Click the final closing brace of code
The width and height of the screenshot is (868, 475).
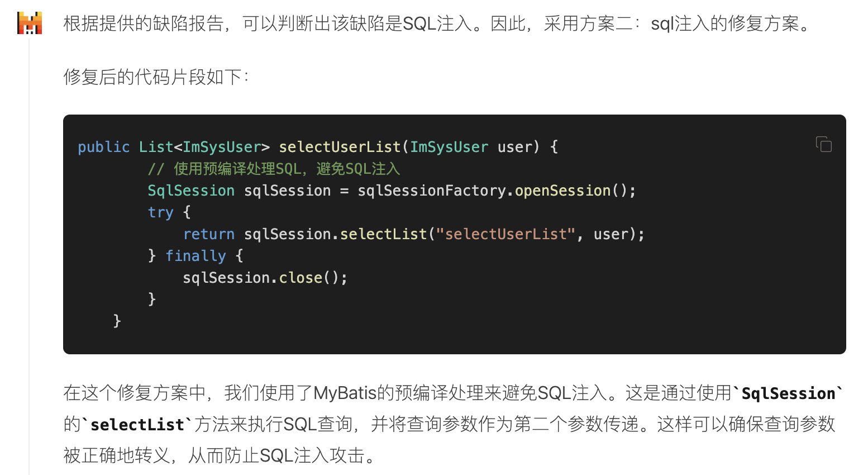pos(117,321)
